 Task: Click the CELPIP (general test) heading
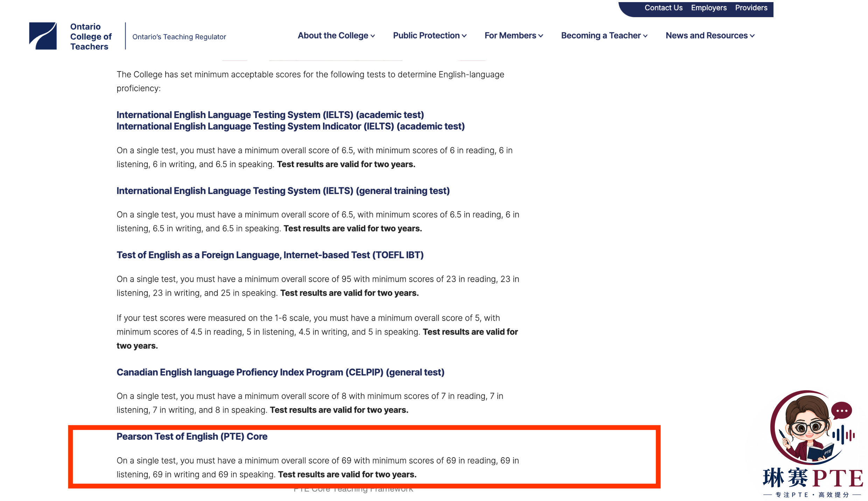(280, 372)
